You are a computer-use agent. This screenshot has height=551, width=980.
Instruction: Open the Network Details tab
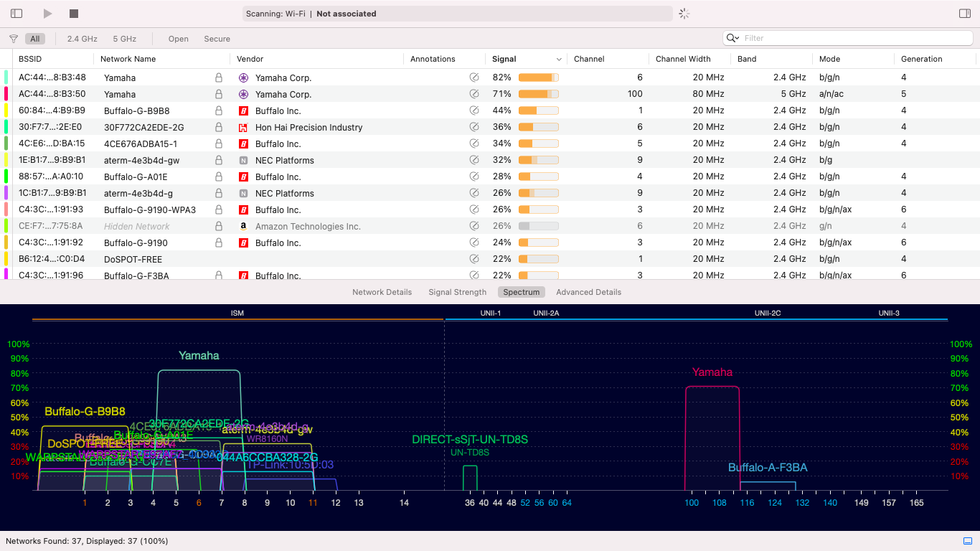pyautogui.click(x=382, y=292)
